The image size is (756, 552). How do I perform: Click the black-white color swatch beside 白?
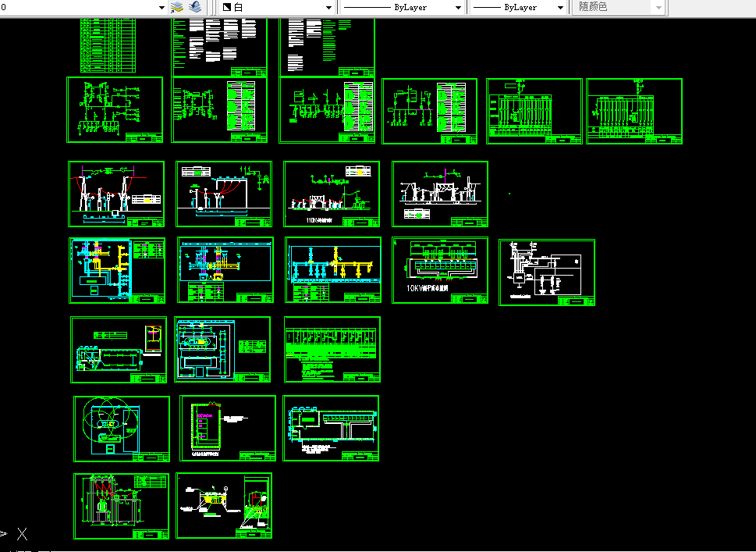coord(226,7)
